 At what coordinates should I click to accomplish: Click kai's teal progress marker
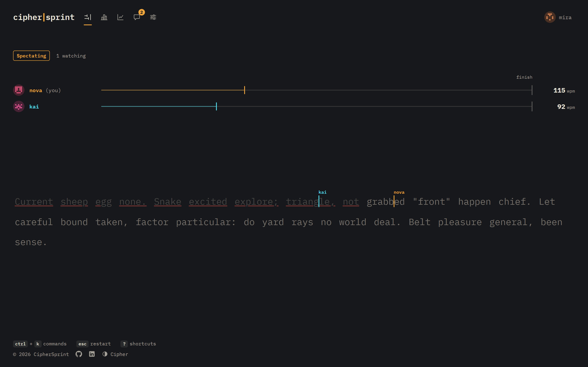point(216,106)
